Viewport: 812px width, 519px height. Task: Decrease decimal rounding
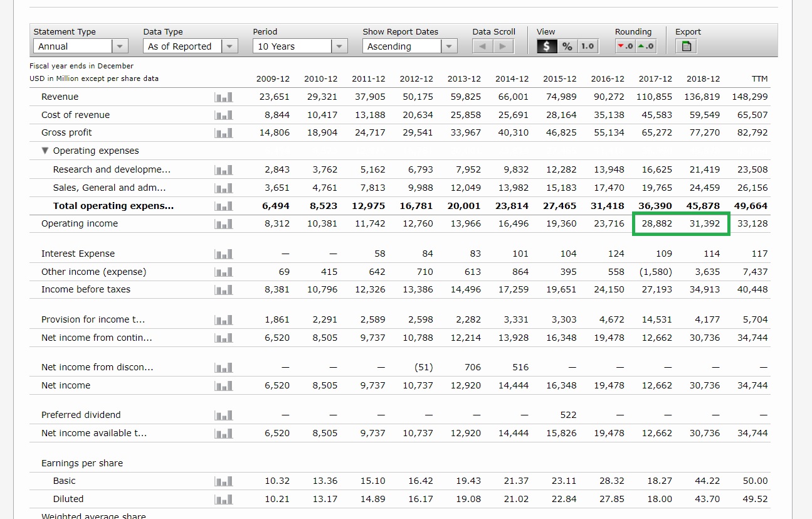(625, 46)
